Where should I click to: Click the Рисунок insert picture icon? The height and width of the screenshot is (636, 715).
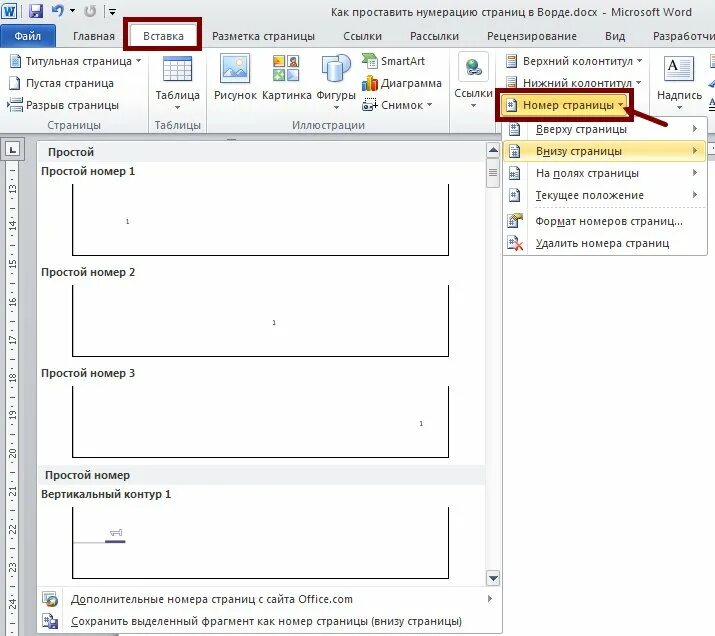pyautogui.click(x=235, y=68)
